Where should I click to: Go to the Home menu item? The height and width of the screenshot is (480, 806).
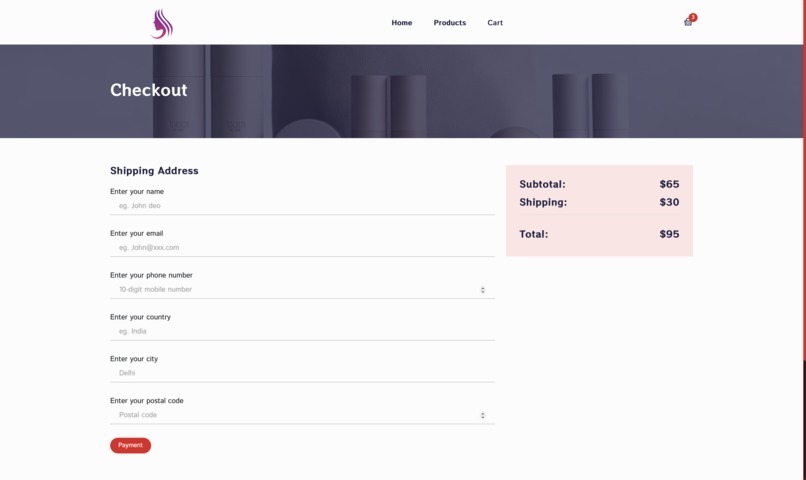[x=401, y=23]
